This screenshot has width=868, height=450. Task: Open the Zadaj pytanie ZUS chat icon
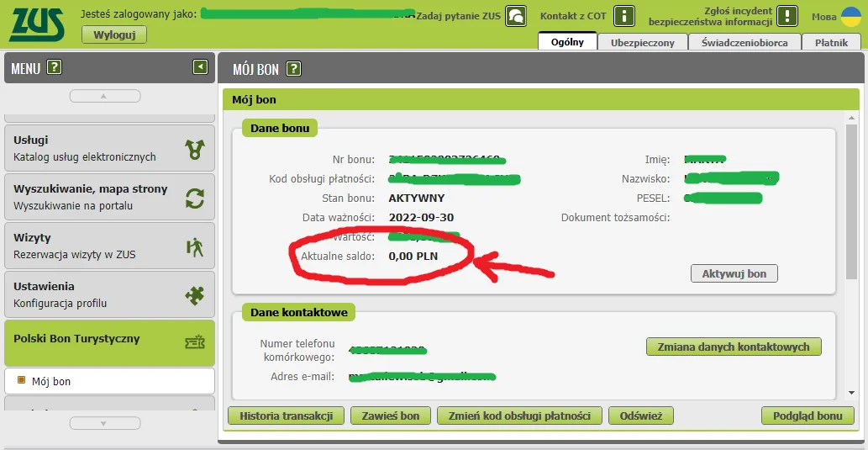coord(516,16)
